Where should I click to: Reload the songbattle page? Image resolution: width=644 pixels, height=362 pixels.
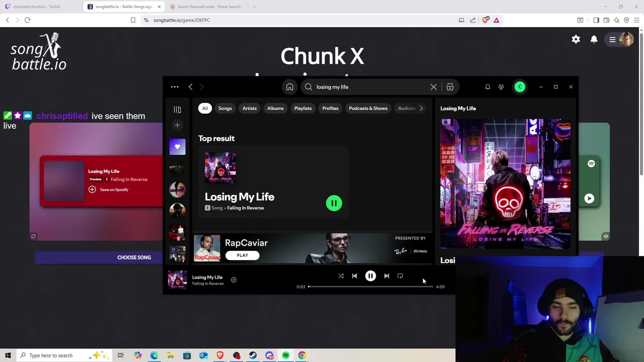pos(27,20)
